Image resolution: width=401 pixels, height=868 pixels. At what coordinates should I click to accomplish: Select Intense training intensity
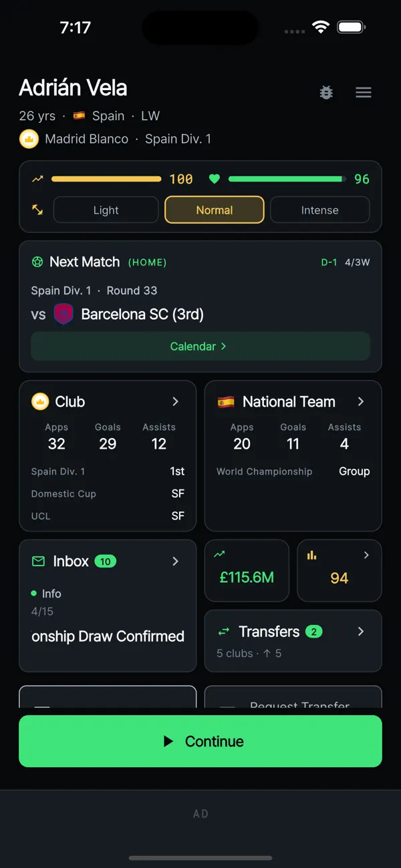(x=320, y=210)
